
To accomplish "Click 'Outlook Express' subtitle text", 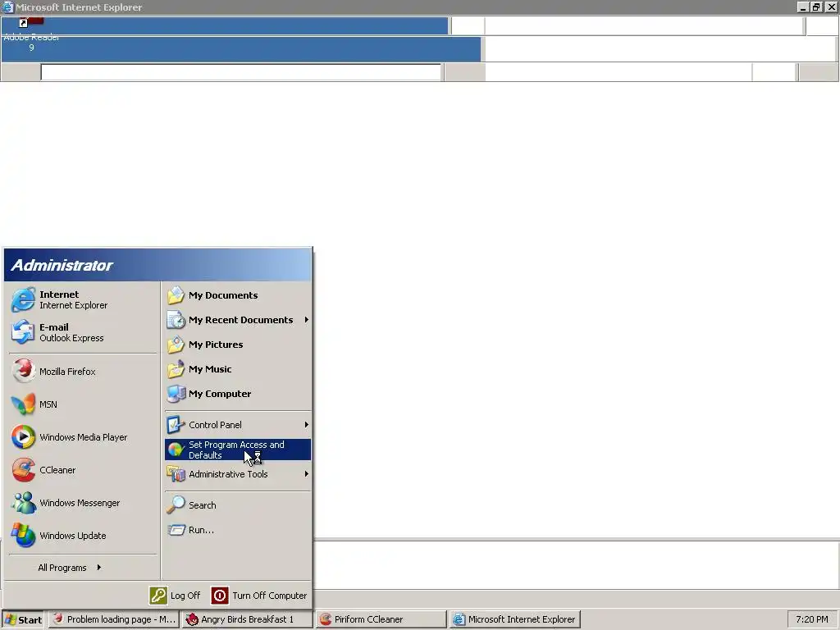I will [x=71, y=338].
